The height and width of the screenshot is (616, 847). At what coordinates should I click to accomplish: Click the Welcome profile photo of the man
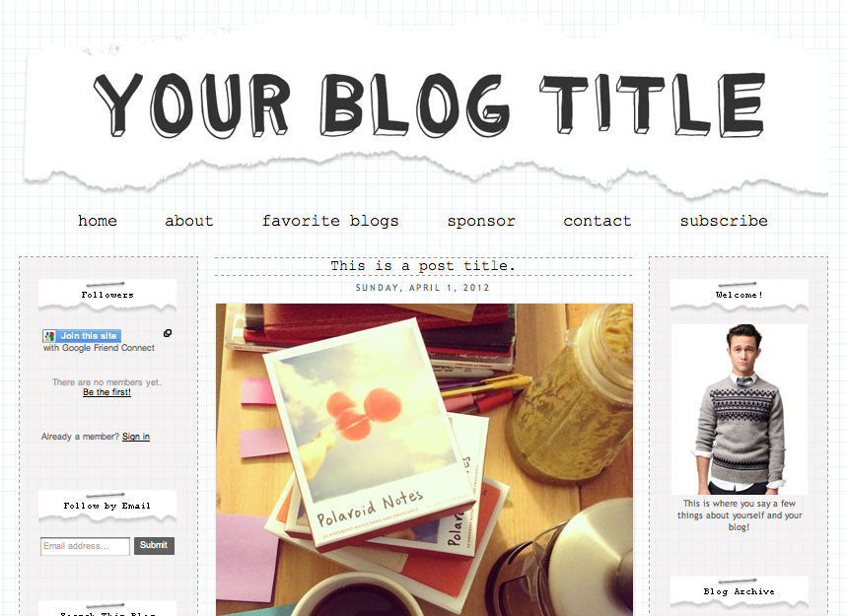coord(740,409)
